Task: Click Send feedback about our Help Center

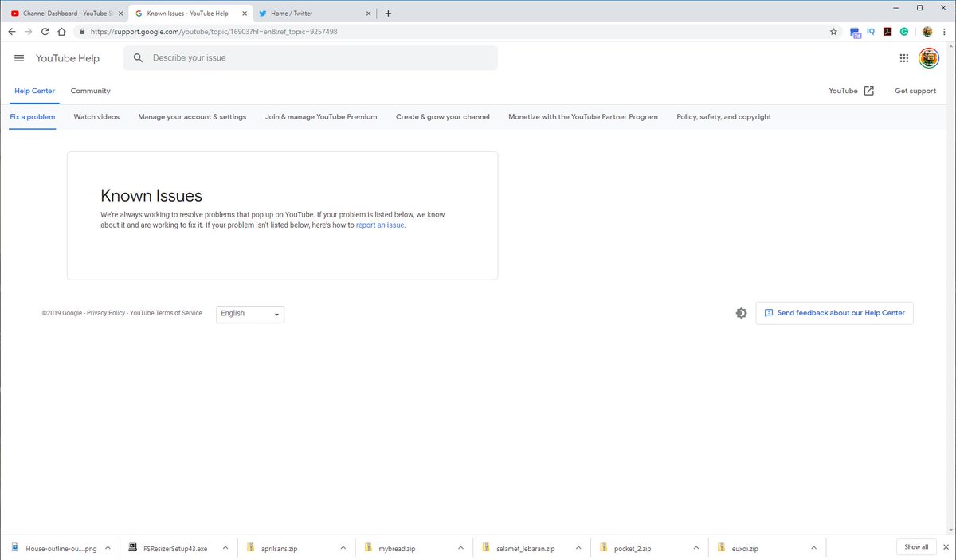Action: tap(834, 313)
